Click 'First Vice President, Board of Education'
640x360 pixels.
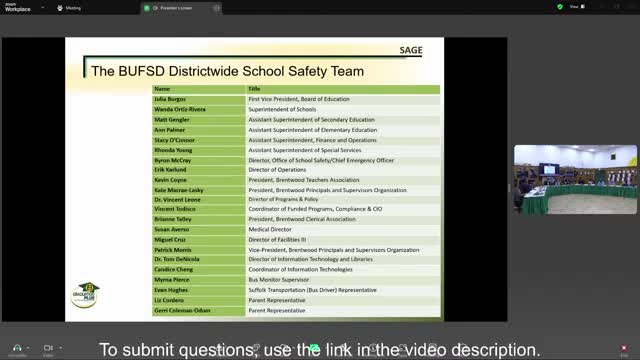pos(299,99)
